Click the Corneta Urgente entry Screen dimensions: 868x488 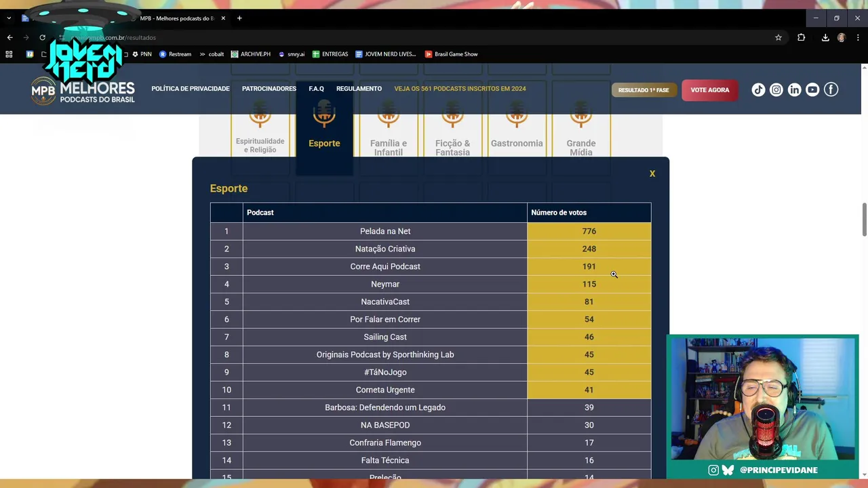(x=385, y=390)
